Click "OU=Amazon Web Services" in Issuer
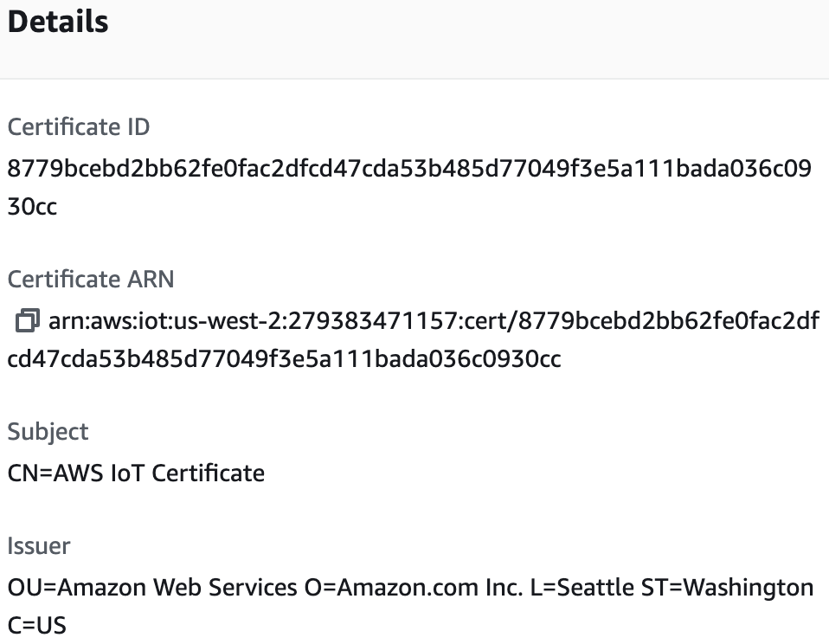829x644 pixels. pyautogui.click(x=151, y=588)
